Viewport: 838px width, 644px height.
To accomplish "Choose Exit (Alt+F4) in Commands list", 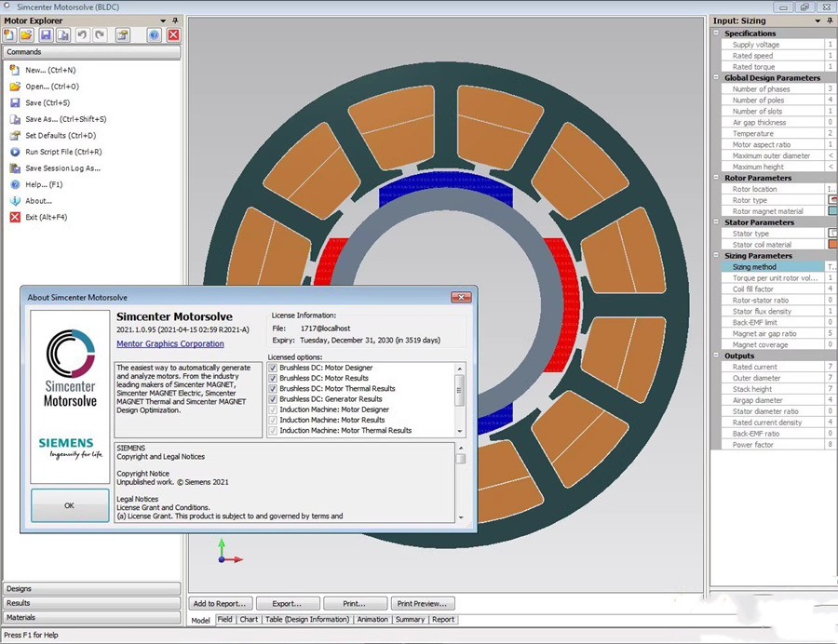I will coord(46,218).
